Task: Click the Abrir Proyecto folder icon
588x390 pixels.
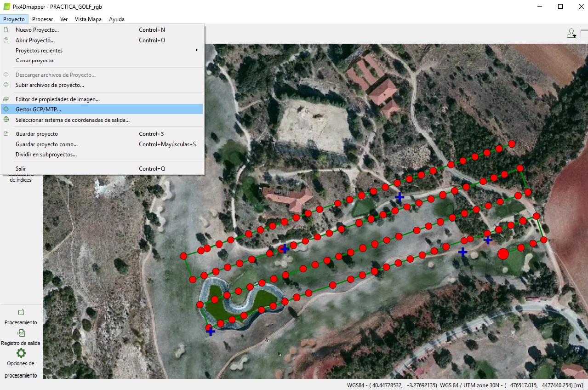Action: tap(6, 40)
